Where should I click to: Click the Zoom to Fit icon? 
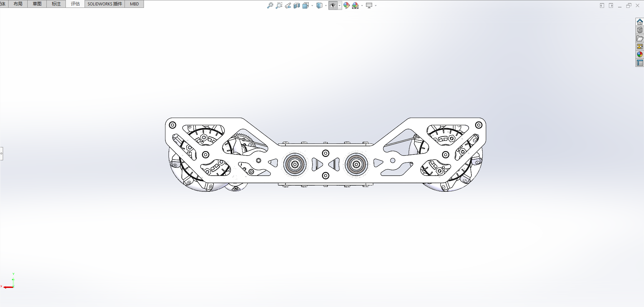pos(270,5)
